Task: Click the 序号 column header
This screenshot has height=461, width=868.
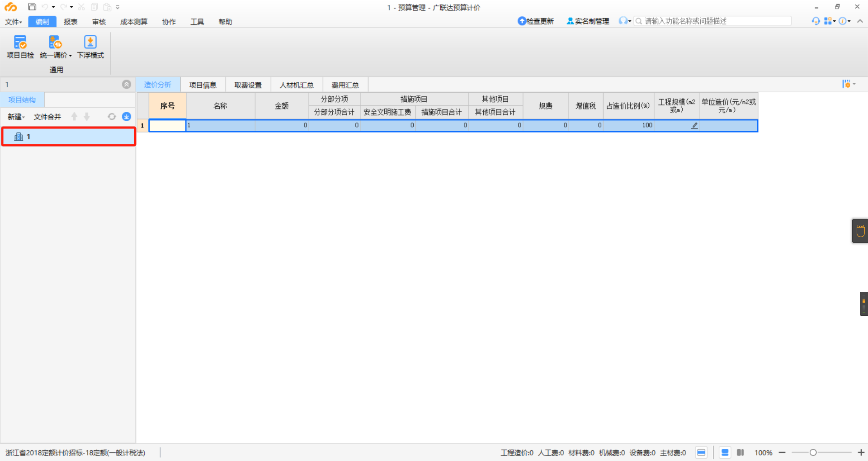Action: (x=167, y=106)
